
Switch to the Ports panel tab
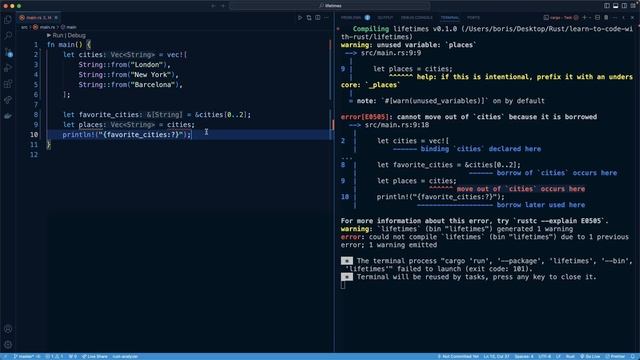point(473,18)
